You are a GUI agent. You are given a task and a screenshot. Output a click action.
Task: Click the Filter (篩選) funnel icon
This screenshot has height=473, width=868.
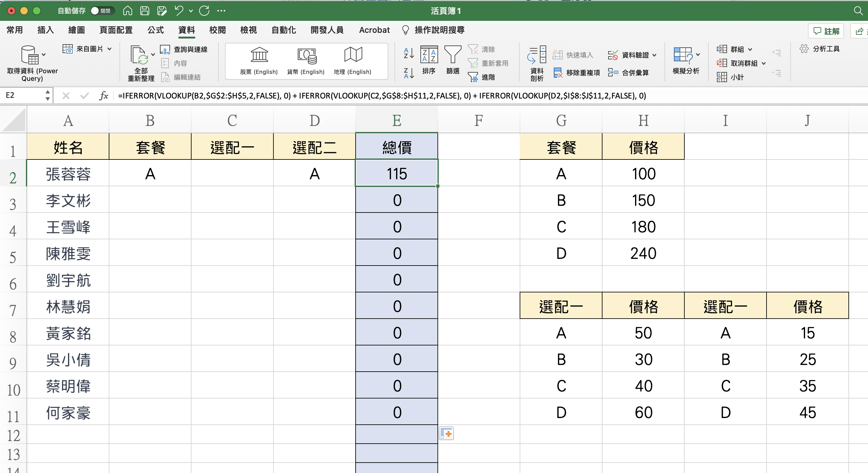click(453, 55)
